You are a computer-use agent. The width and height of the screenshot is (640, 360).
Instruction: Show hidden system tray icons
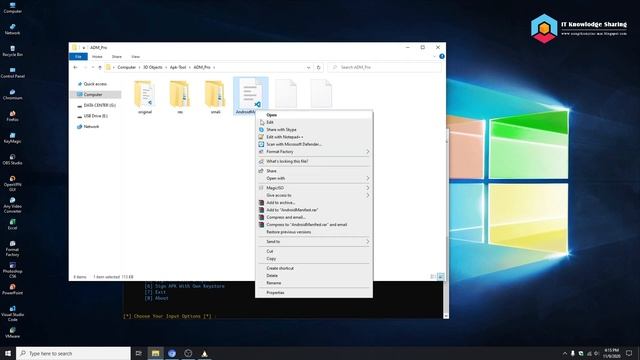point(565,353)
